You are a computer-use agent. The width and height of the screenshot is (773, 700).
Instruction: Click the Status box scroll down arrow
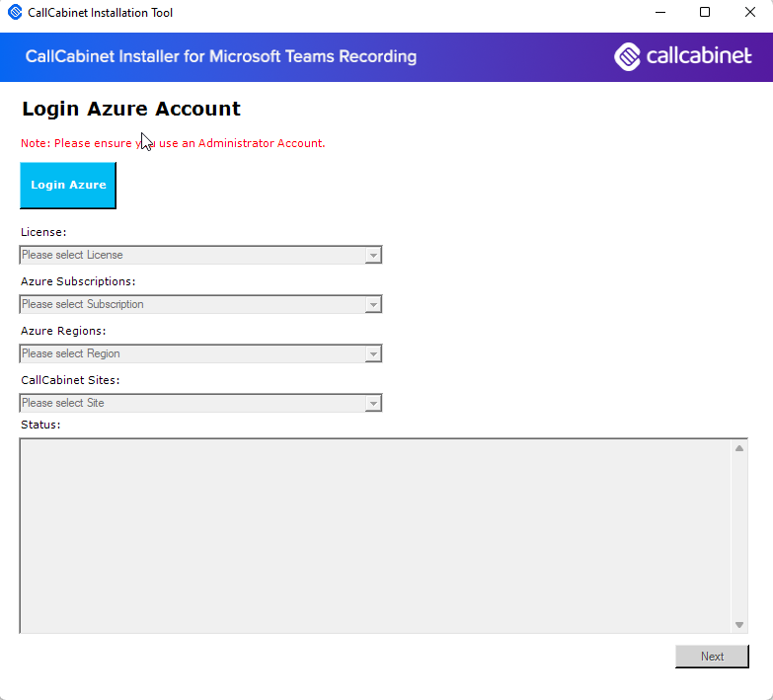click(x=739, y=625)
